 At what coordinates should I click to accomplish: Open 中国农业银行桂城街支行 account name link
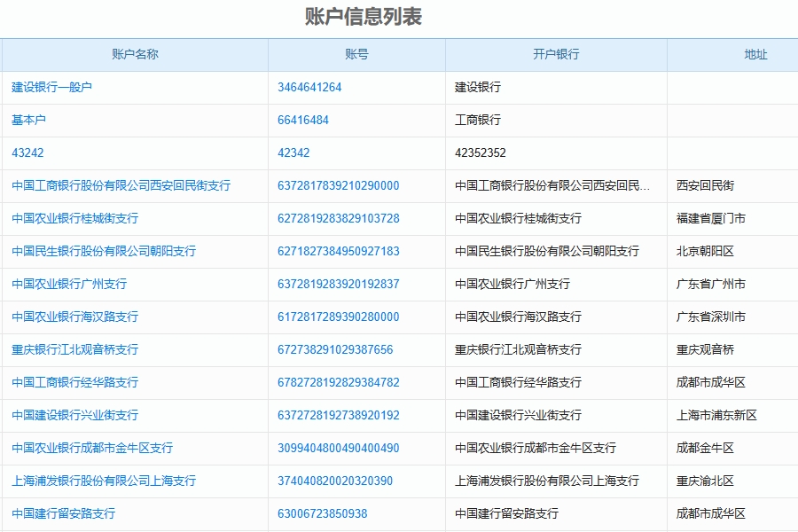point(74,218)
